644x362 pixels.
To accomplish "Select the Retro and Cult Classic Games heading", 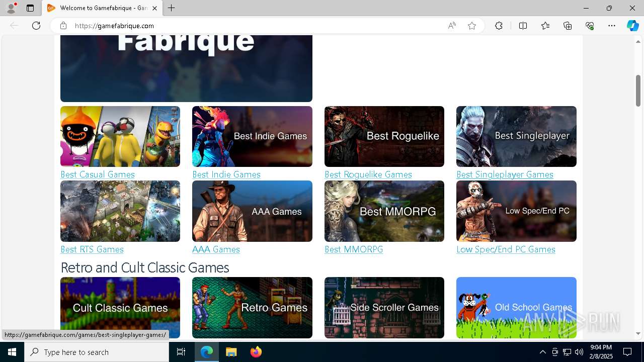I will click(x=145, y=267).
